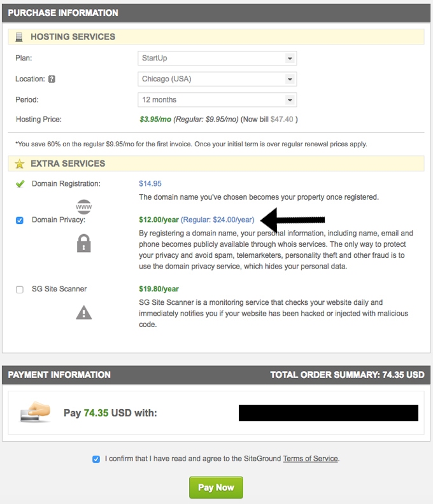
Task: Click the $14.95 domain registration price
Action: click(x=150, y=183)
